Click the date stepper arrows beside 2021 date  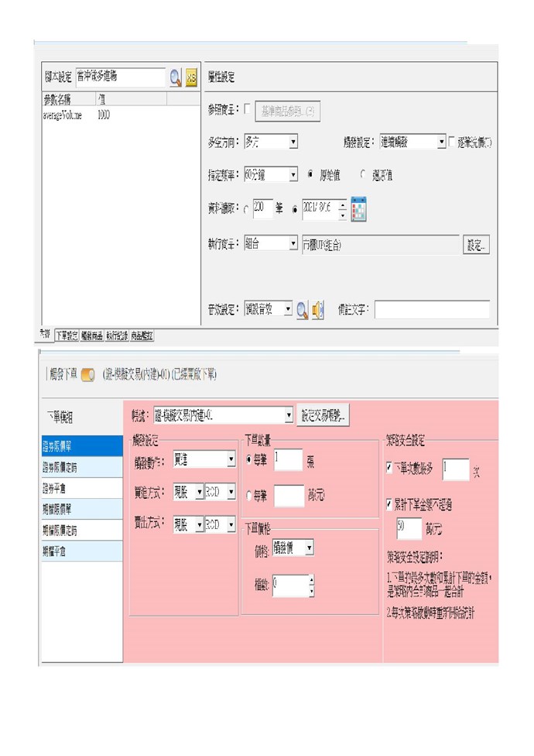click(342, 210)
